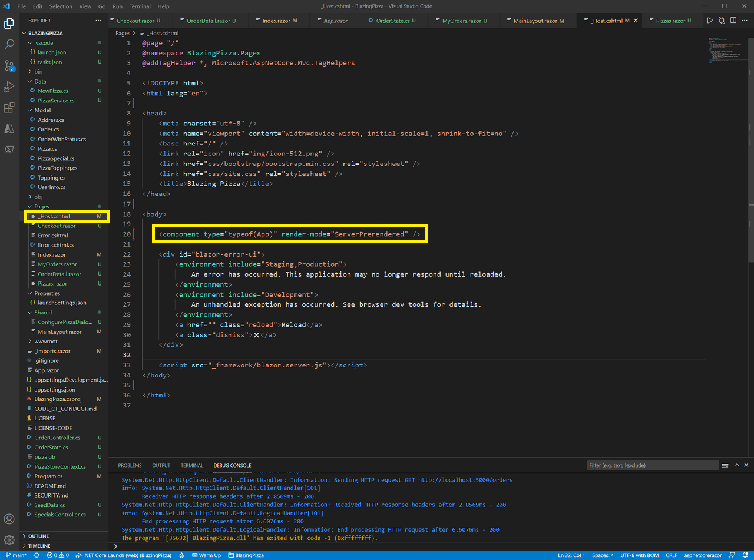
Task: Open PizzaService.cs in Explorer
Action: click(56, 101)
